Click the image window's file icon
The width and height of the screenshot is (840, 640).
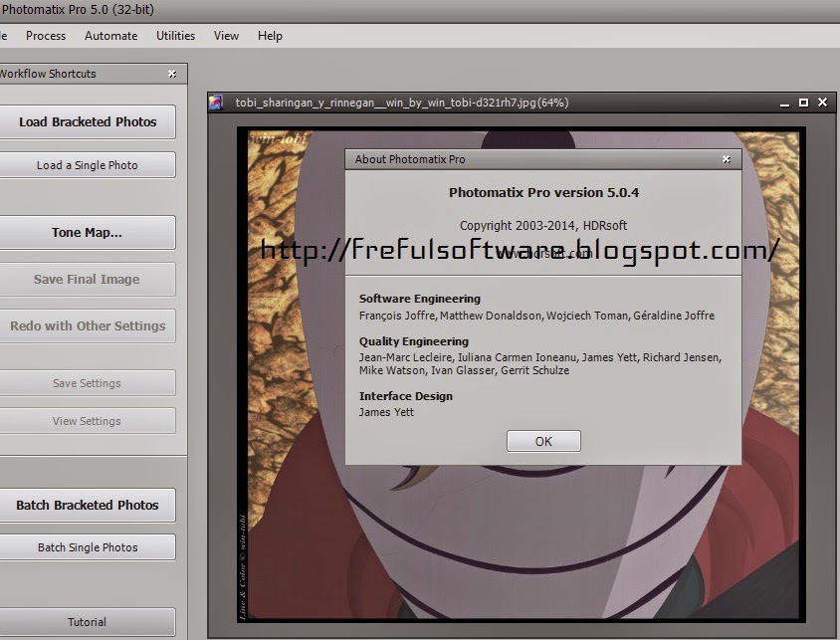click(216, 103)
